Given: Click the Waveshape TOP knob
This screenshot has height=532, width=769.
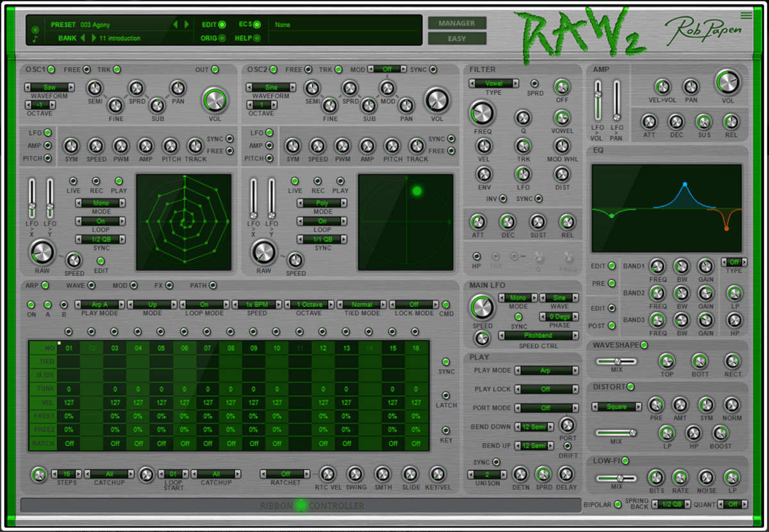Looking at the screenshot, I should pos(667,361).
